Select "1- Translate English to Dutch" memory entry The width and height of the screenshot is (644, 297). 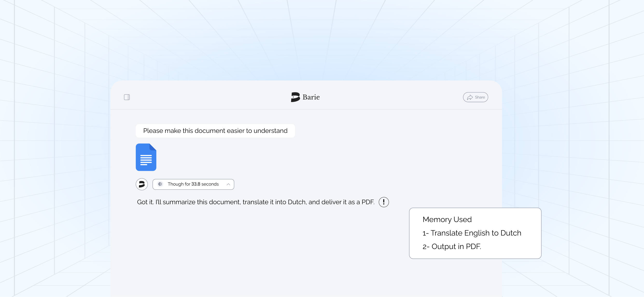pyautogui.click(x=472, y=233)
